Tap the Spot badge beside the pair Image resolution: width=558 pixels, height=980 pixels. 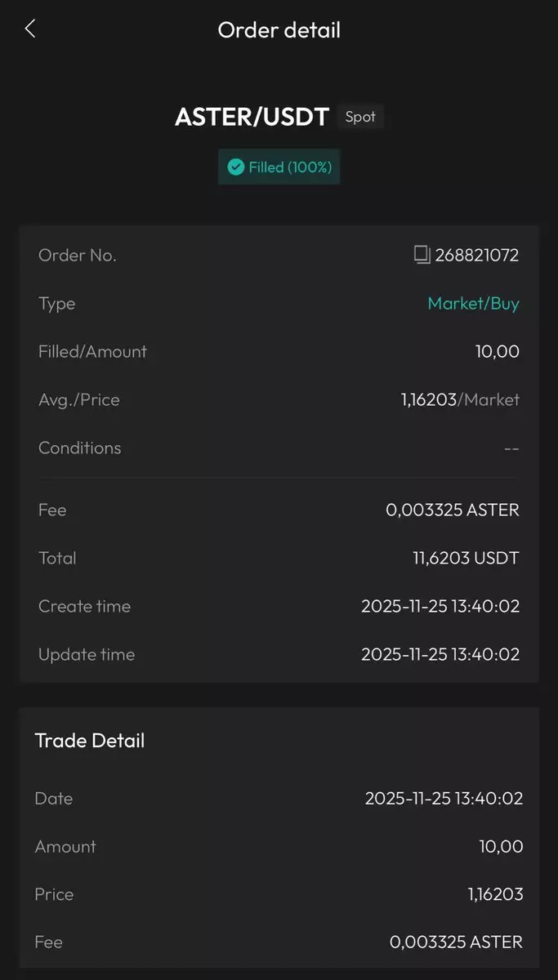point(360,117)
